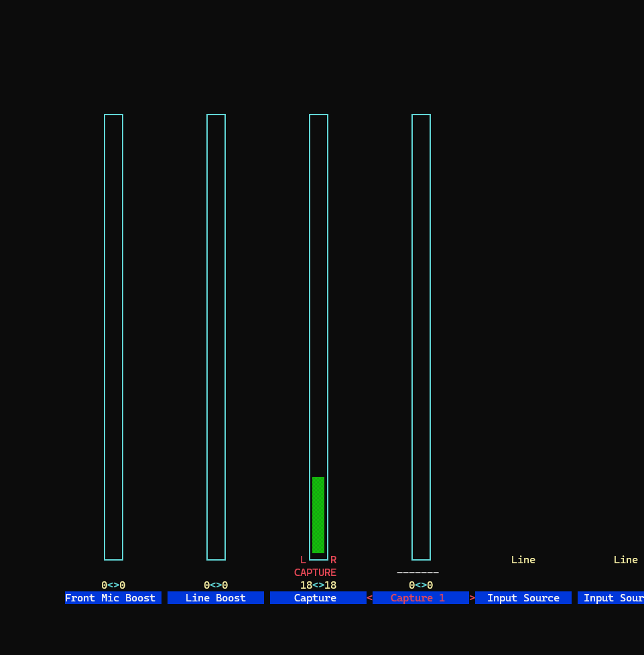Click the '18<>18' value under Capture
The width and height of the screenshot is (644, 655).
pos(315,585)
